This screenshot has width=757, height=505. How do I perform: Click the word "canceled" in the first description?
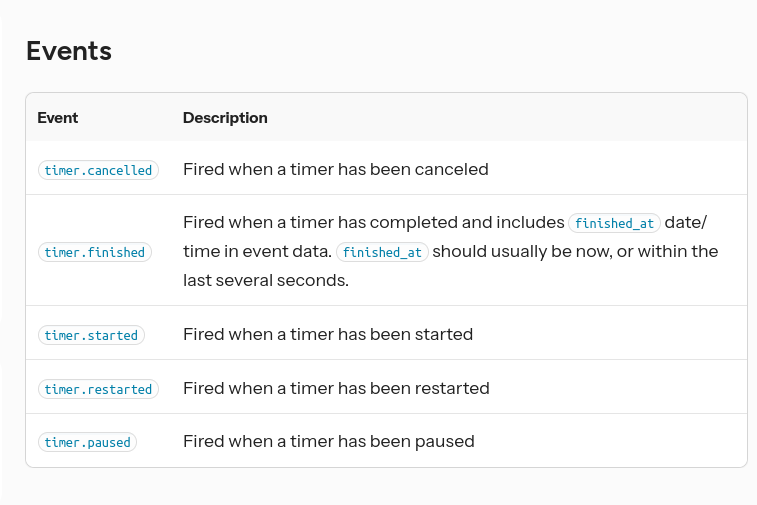452,169
